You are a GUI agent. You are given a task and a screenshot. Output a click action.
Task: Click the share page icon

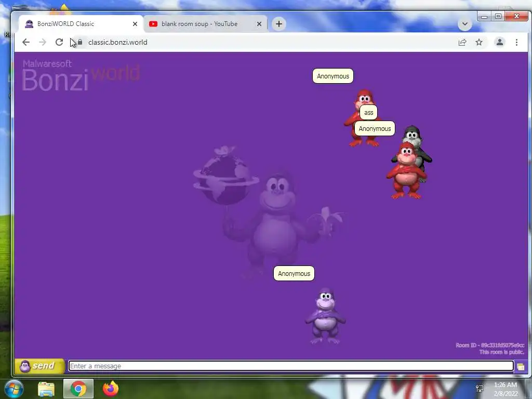[x=462, y=43]
